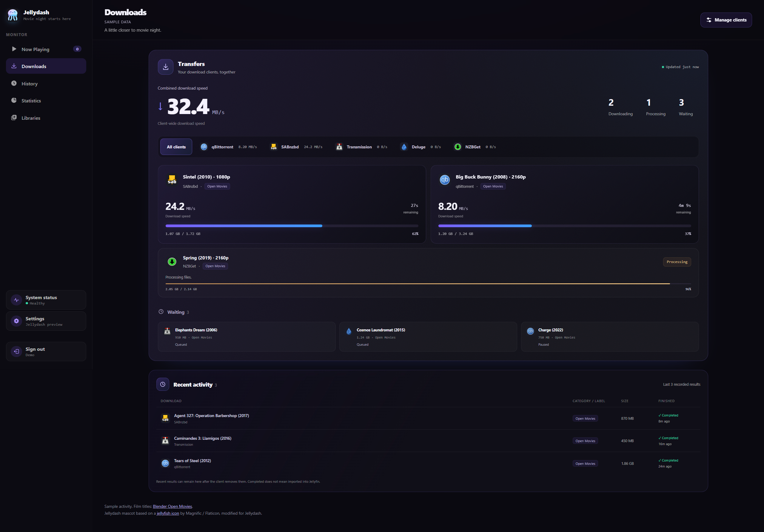Screen dimensions: 764x532
Task: Open Now Playing in sidebar
Action: tap(46, 49)
